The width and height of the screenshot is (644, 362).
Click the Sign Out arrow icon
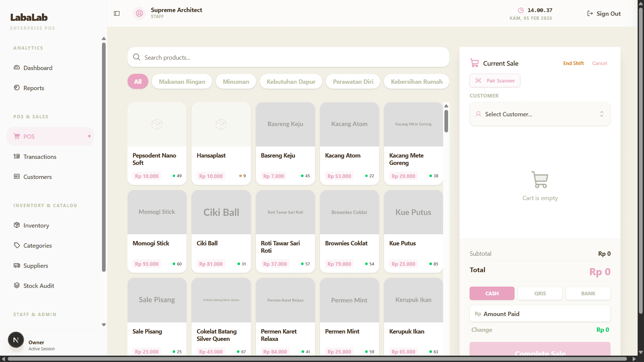click(590, 13)
